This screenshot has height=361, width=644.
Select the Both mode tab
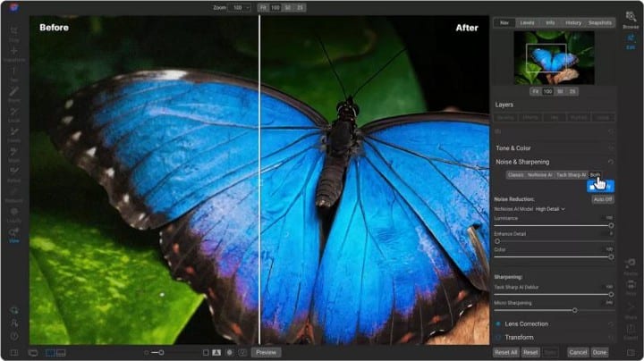tap(595, 175)
